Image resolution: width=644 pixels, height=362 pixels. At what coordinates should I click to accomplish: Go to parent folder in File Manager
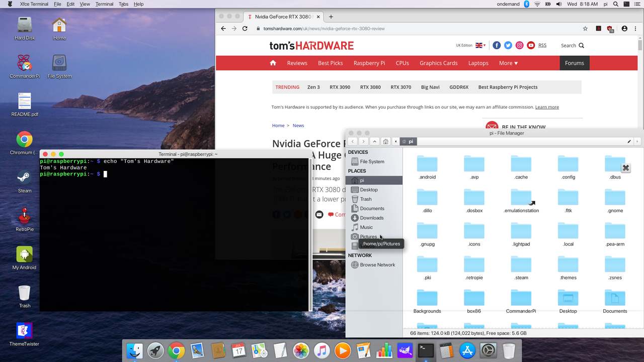tap(375, 142)
